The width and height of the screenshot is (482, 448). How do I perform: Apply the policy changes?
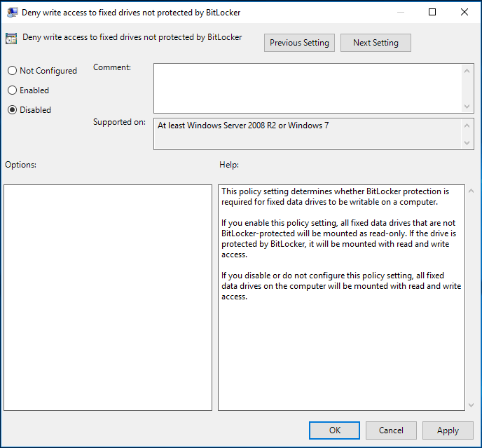pos(448,430)
